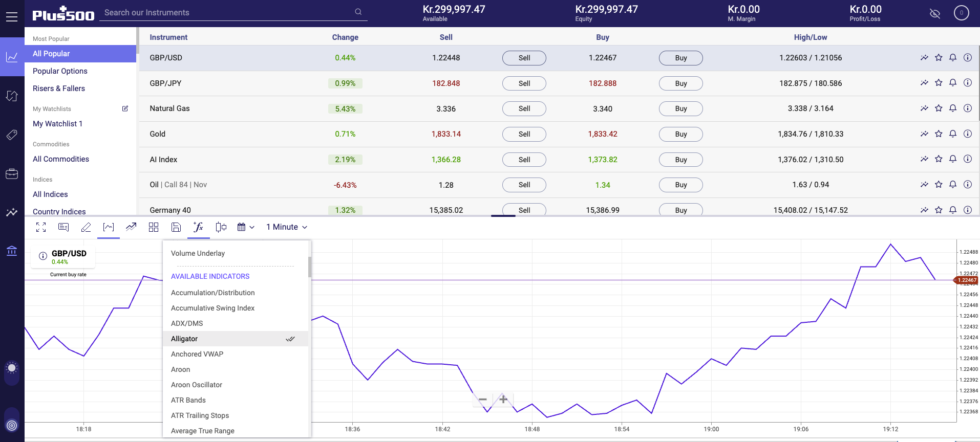Viewport: 980px width, 442px height.
Task: Click the search magnifier icon
Action: click(x=358, y=12)
